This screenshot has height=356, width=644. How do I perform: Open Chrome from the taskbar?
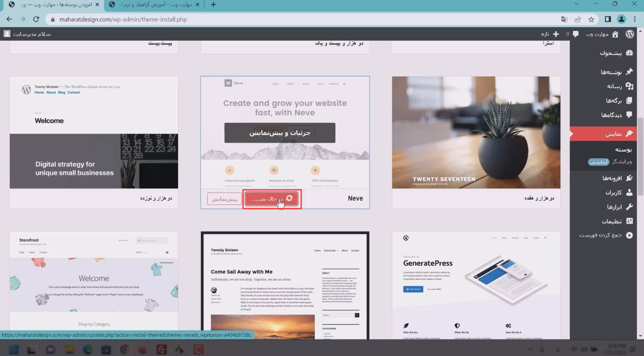coord(124,349)
